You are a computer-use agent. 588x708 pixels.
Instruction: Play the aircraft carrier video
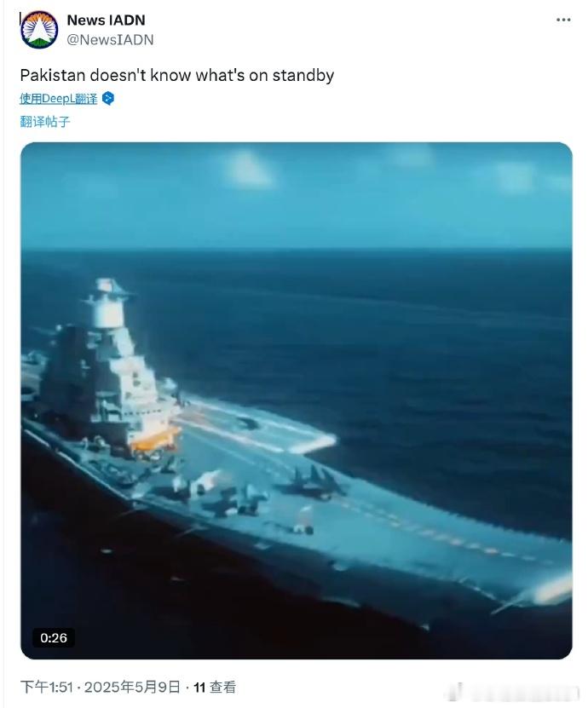[x=297, y=400]
